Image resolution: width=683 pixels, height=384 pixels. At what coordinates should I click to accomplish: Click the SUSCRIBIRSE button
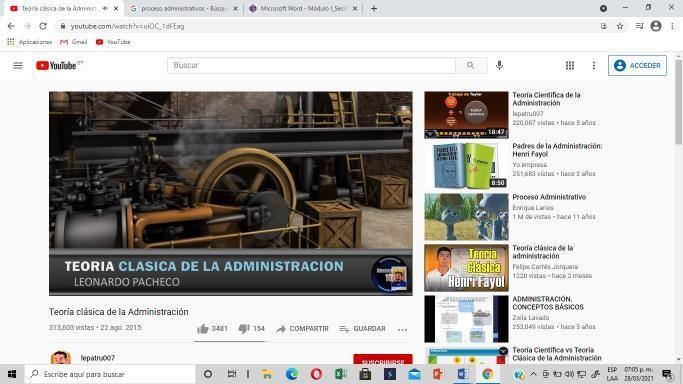pyautogui.click(x=383, y=360)
